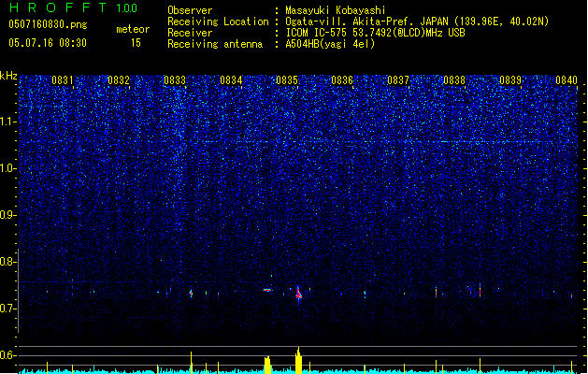
Task: Click the 'meteor' label
Action: (133, 29)
